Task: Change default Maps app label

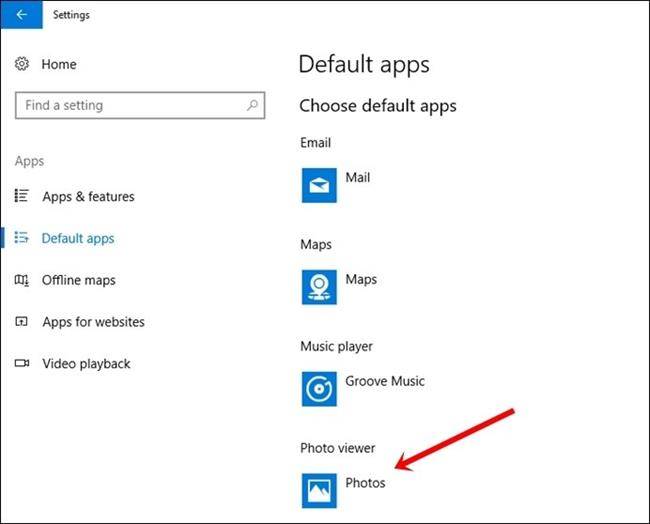Action: [x=361, y=279]
